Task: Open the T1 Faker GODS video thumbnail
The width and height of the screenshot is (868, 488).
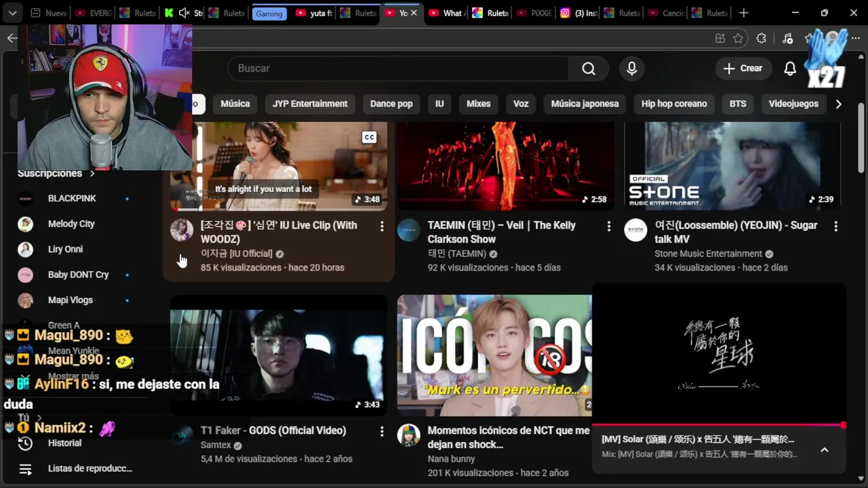Action: (x=279, y=355)
